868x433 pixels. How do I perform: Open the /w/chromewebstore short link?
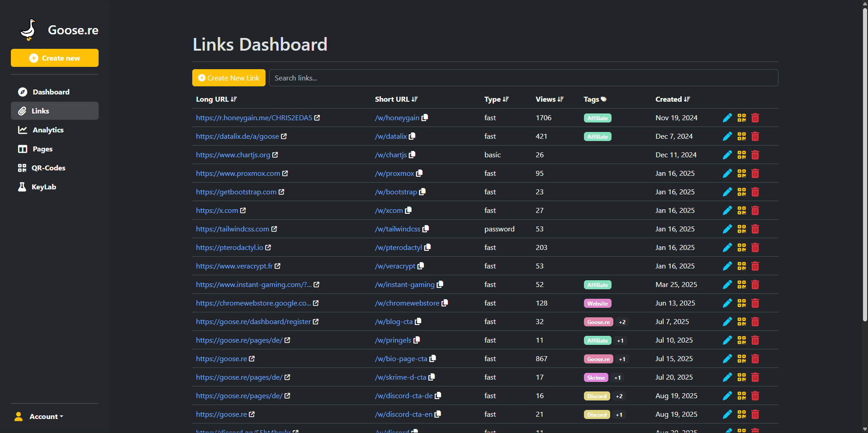(407, 303)
